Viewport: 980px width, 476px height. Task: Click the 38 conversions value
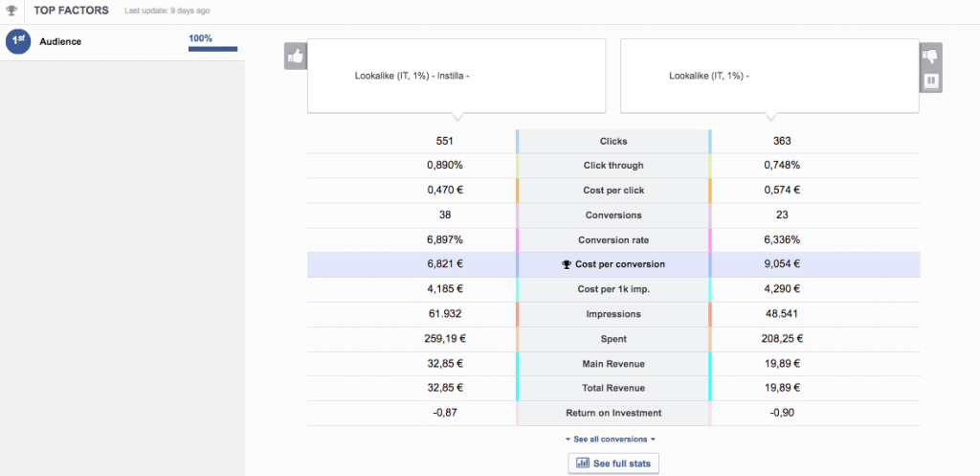(x=444, y=215)
